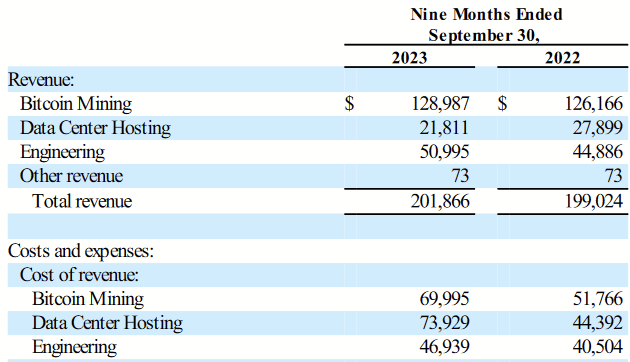
Task: Select Bitcoin Mining revenue value 128,987
Action: [440, 104]
